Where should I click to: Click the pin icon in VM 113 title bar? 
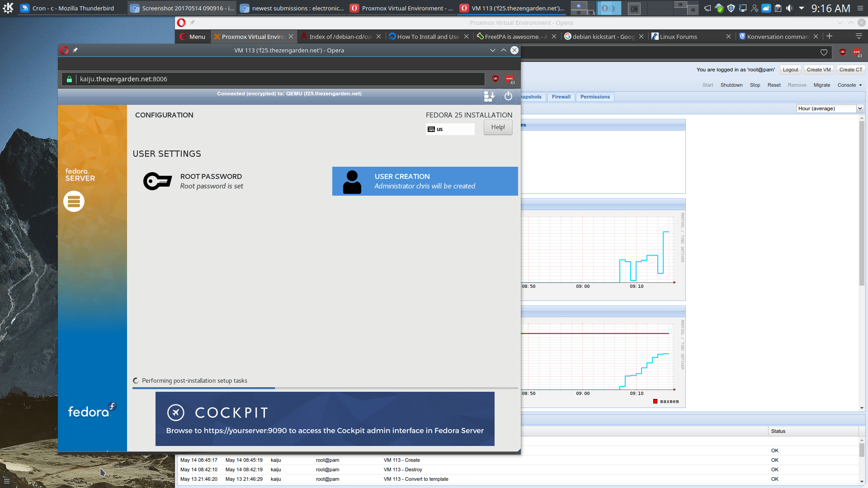click(x=75, y=50)
